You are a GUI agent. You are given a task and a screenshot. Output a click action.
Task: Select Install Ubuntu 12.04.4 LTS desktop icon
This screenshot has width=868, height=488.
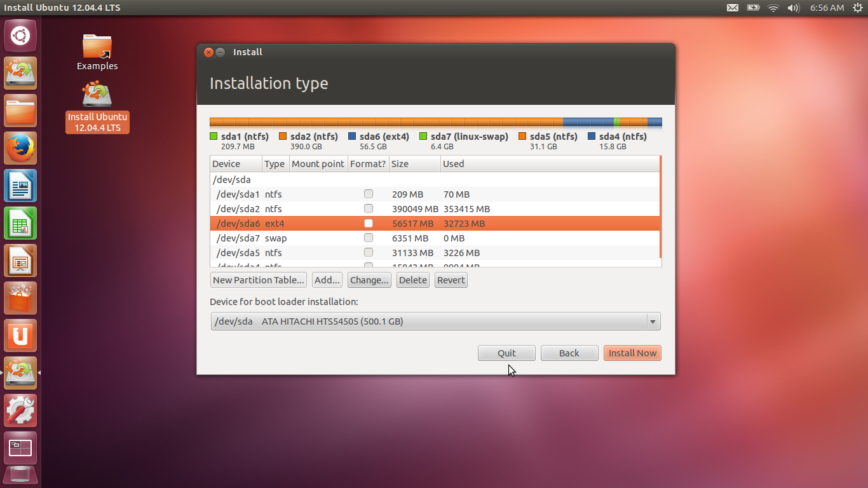tap(97, 107)
